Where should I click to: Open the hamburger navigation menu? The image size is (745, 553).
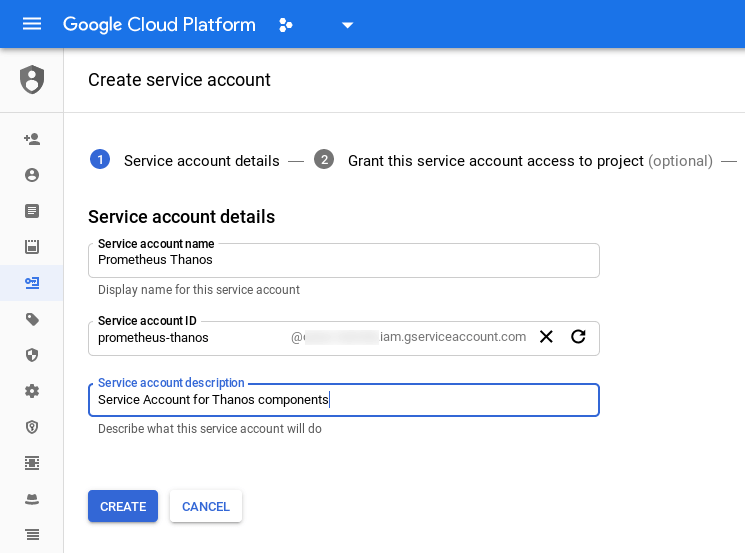[32, 24]
